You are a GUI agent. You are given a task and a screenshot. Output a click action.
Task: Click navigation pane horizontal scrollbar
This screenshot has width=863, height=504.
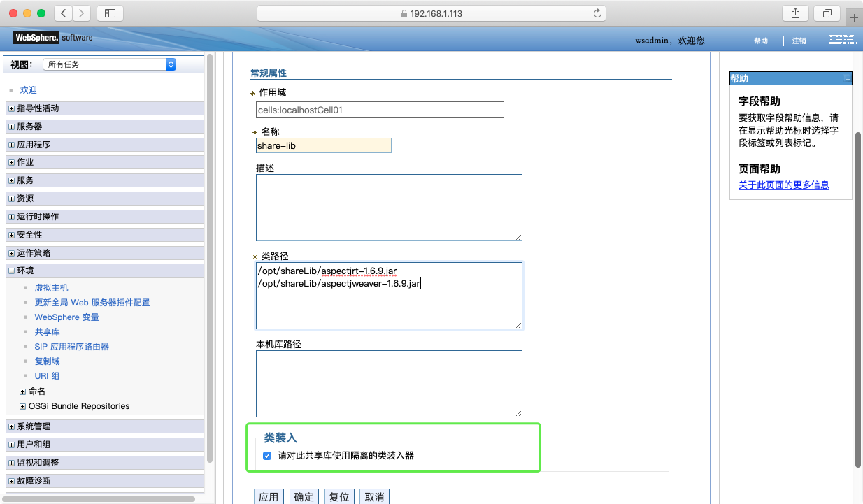click(x=99, y=498)
